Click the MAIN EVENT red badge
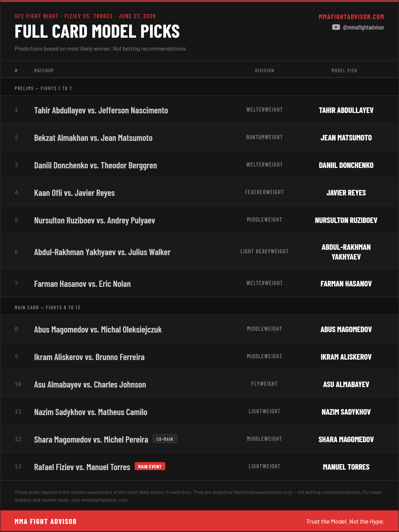 click(150, 466)
